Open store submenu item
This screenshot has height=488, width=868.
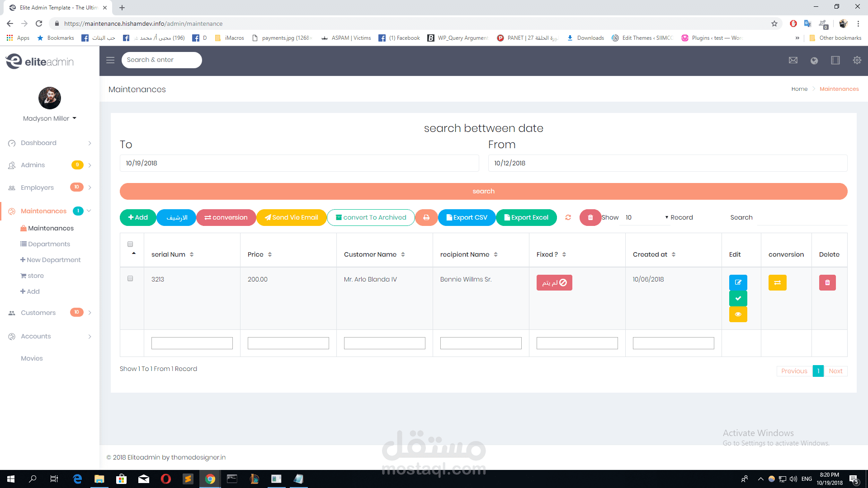click(x=32, y=276)
